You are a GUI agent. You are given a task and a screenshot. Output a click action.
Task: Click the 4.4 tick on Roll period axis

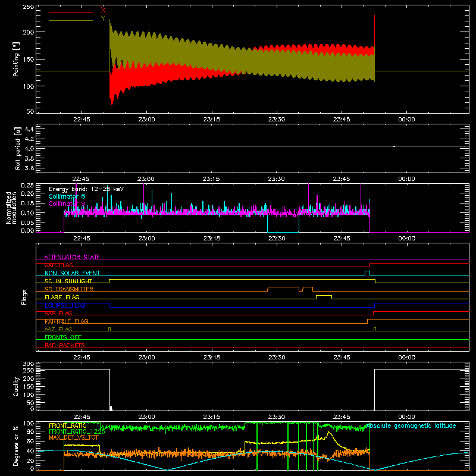[x=29, y=129]
